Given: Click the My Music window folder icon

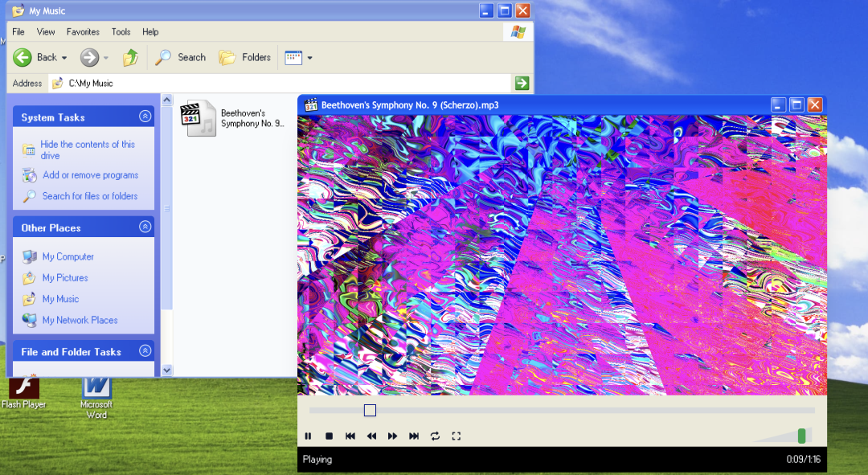Looking at the screenshot, I should [18, 10].
